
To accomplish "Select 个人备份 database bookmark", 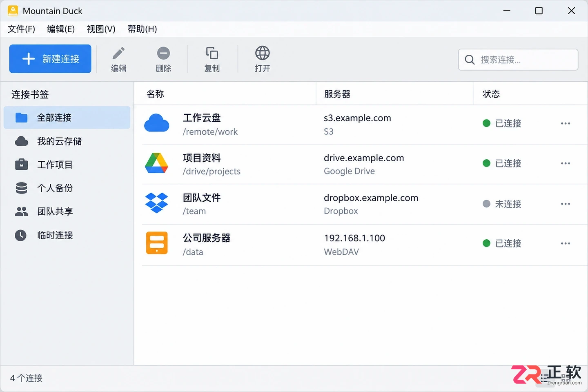I will coord(67,188).
